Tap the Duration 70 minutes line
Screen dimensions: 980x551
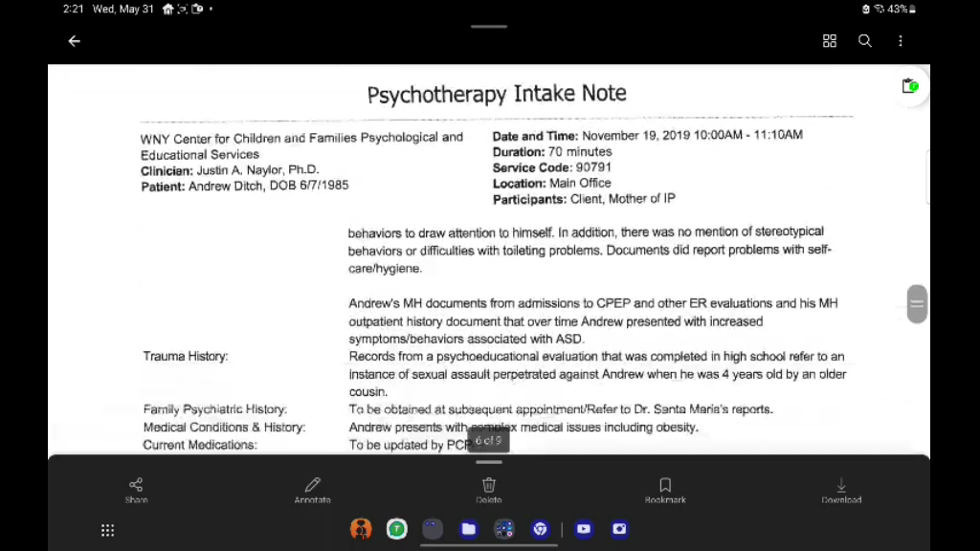(552, 152)
